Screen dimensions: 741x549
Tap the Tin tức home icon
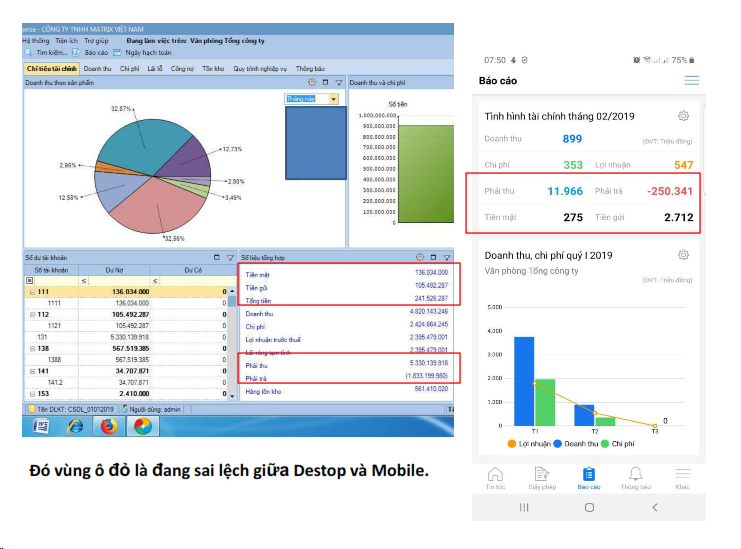tap(494, 476)
